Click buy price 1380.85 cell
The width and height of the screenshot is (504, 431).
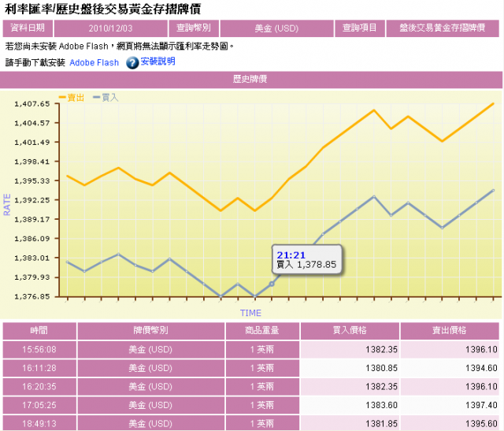coord(350,368)
